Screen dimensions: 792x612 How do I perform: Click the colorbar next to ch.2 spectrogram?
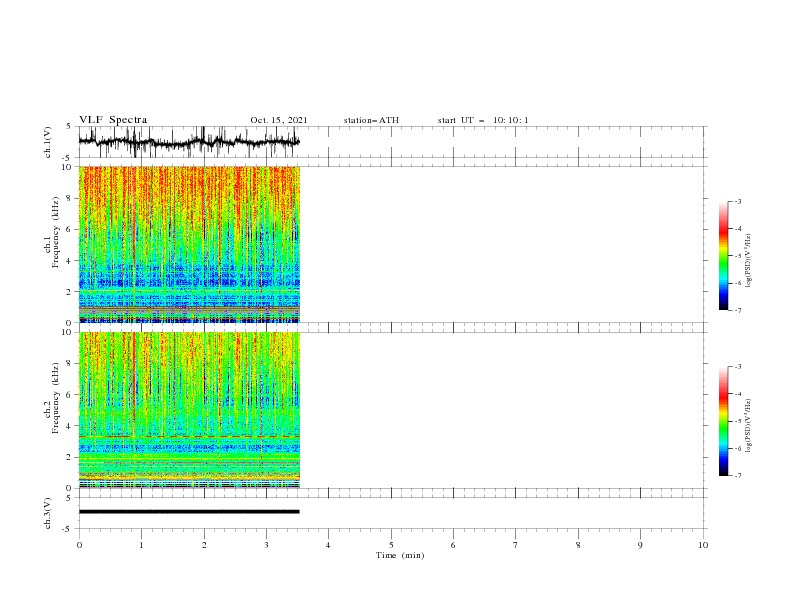[x=723, y=421]
